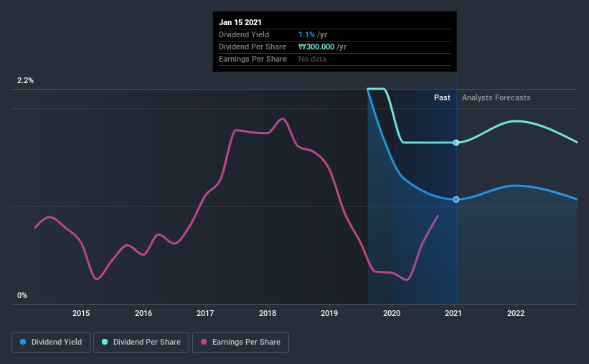Click the ₩300.000 dividend per share value

316,47
